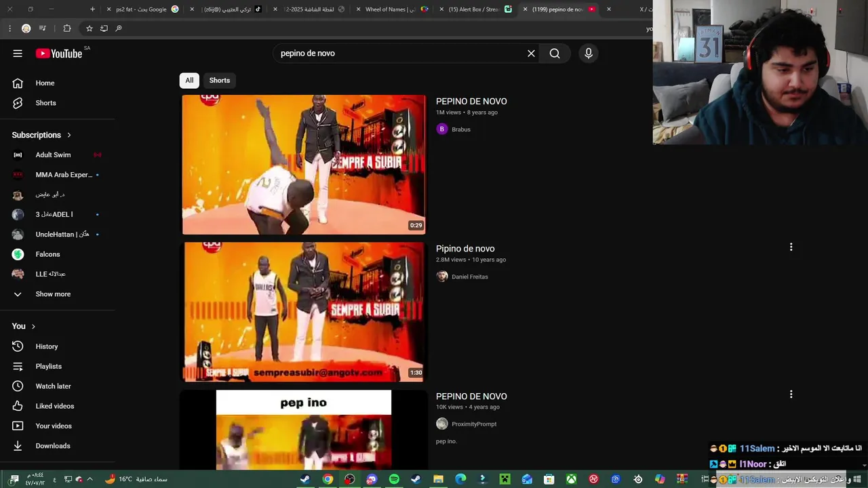Close the Wheel of Names tab
The height and width of the screenshot is (488, 868).
[x=358, y=9]
